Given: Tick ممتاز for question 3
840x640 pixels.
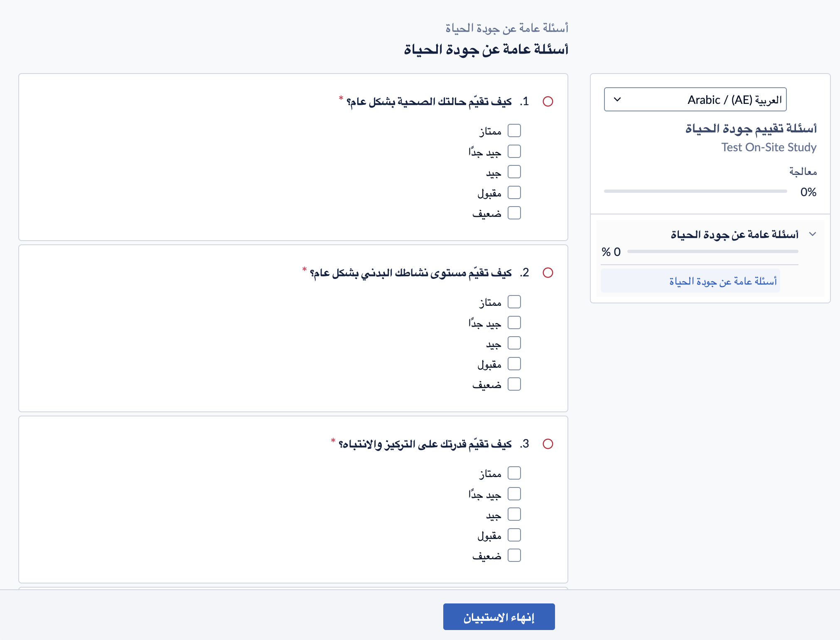Looking at the screenshot, I should pos(514,473).
